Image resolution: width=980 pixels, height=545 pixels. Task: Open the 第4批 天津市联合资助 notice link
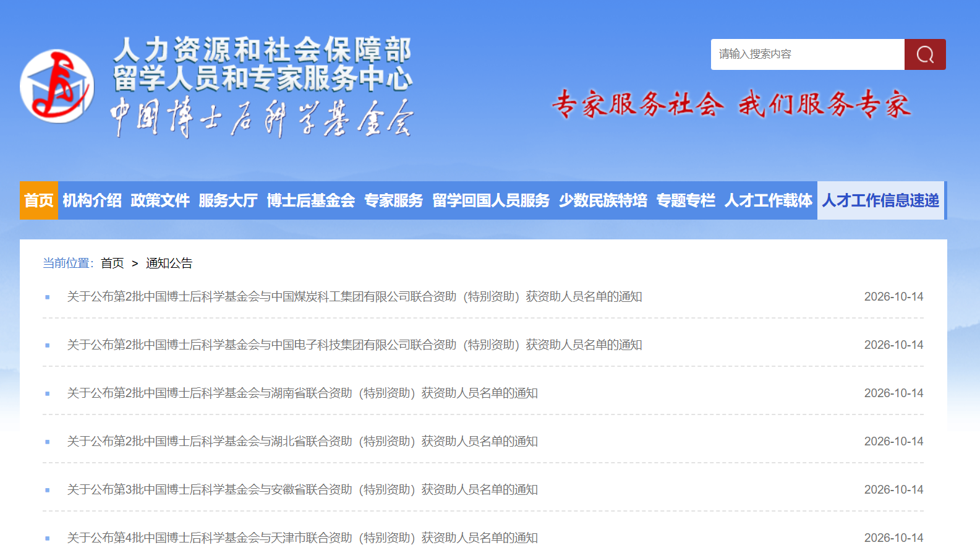click(302, 538)
